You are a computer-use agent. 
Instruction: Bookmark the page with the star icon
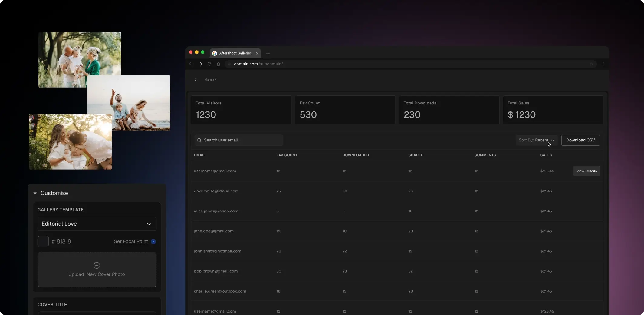click(591, 64)
